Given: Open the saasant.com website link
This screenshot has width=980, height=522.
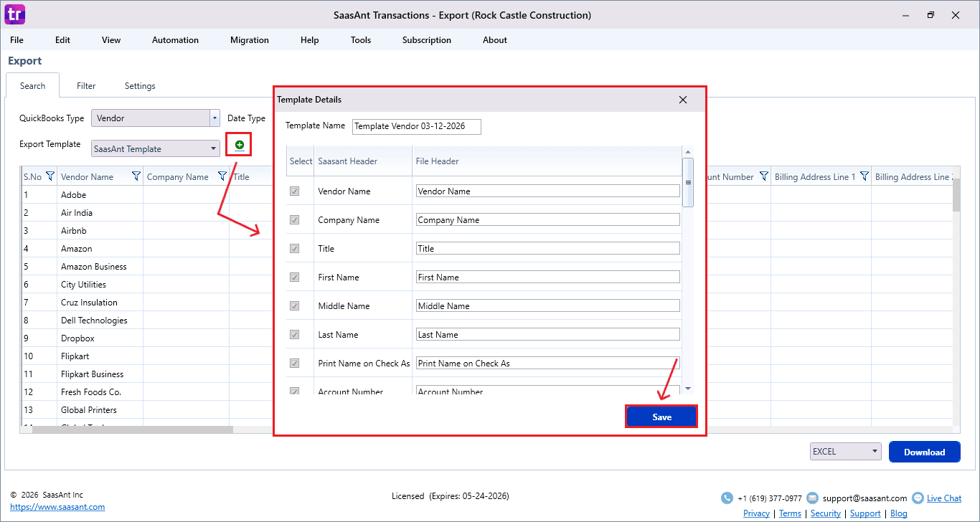Looking at the screenshot, I should pos(57,507).
